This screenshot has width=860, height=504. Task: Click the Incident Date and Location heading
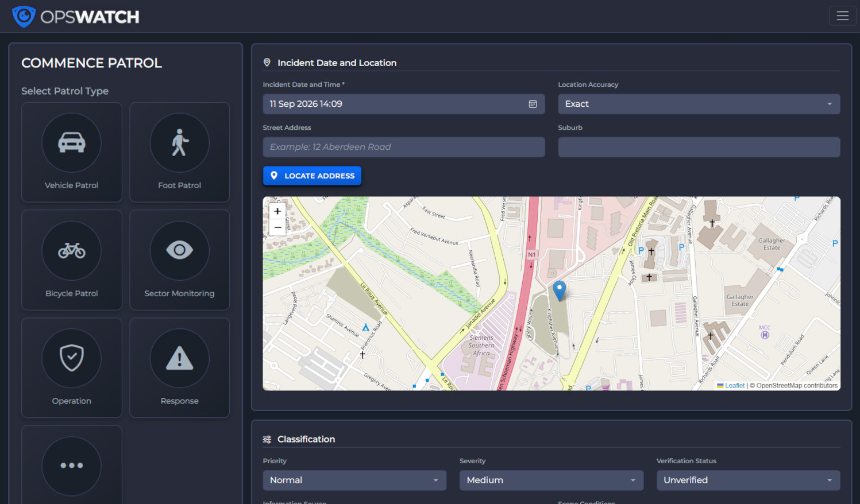337,63
